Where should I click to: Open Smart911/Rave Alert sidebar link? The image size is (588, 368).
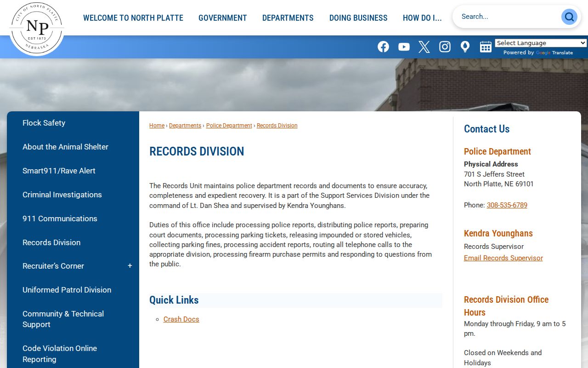59,171
